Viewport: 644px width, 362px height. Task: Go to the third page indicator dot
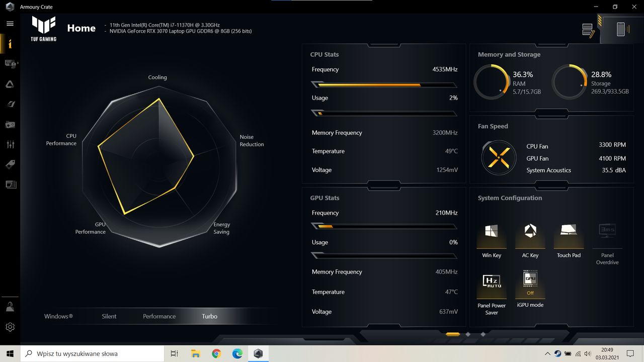click(483, 334)
